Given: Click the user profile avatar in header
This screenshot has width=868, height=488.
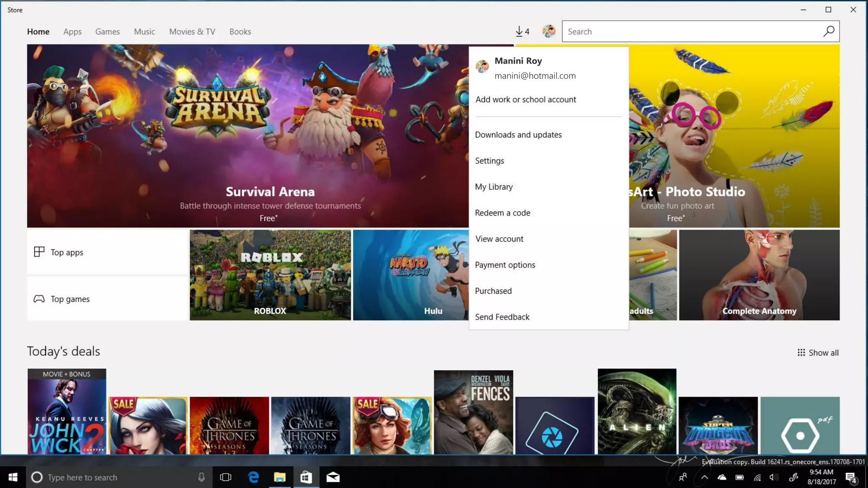Looking at the screenshot, I should point(549,31).
